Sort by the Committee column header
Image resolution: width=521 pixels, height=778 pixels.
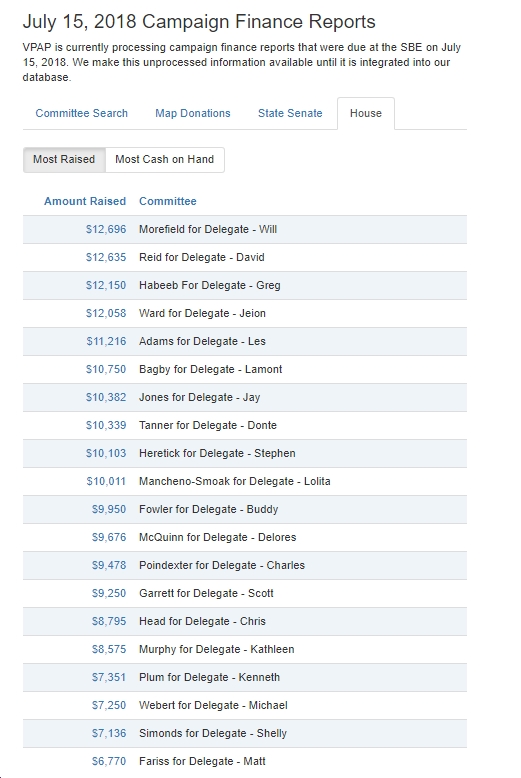tap(168, 201)
